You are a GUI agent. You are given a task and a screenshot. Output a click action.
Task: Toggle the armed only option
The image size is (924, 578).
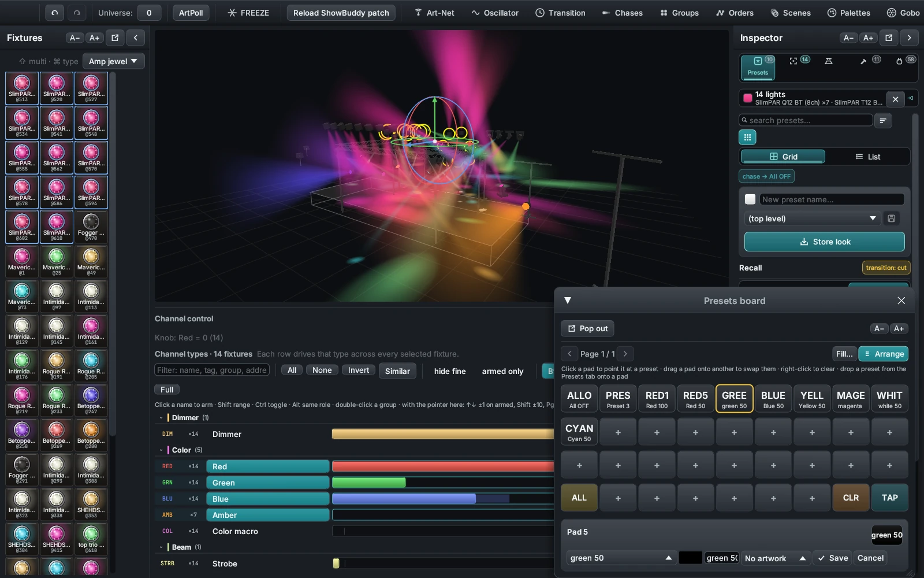click(502, 371)
